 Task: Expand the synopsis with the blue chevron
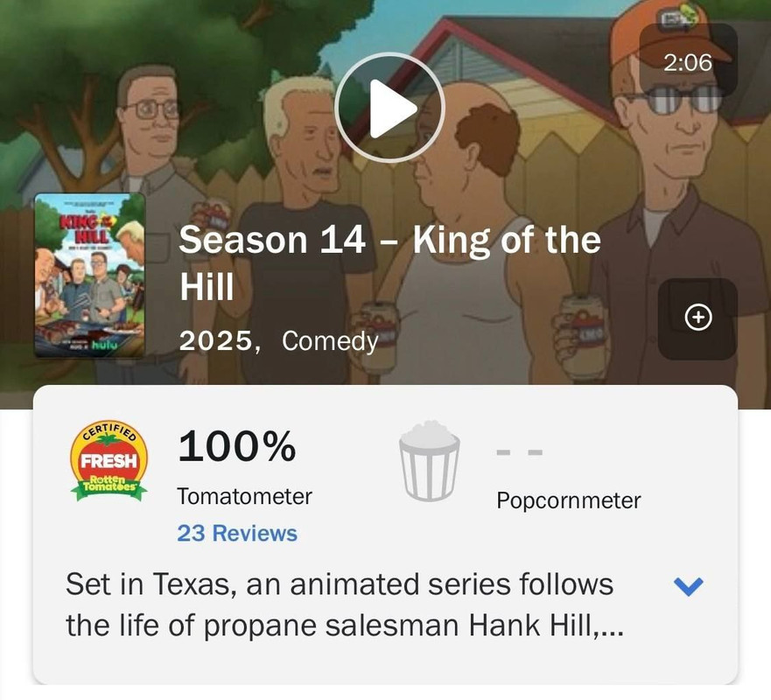[689, 585]
